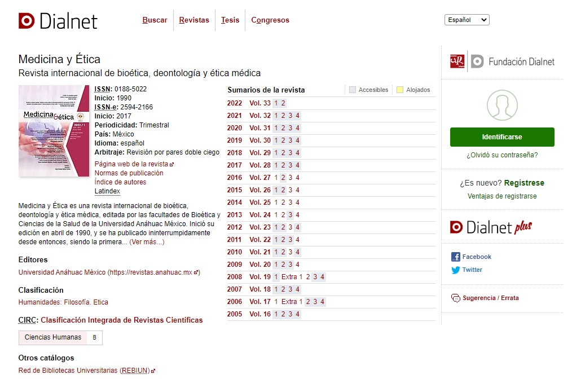Click the Medicina y Ética cover thumbnail
Viewport: 572px width, 392px height.
point(54,130)
